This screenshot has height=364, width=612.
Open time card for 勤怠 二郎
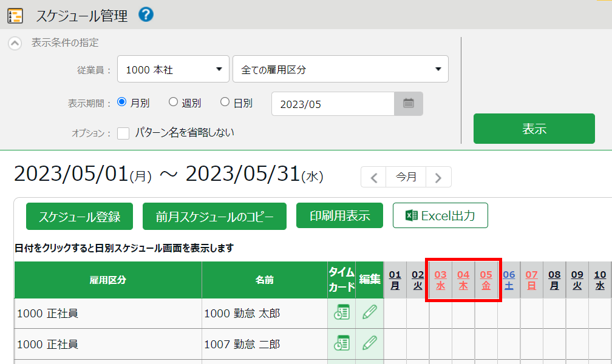(342, 343)
